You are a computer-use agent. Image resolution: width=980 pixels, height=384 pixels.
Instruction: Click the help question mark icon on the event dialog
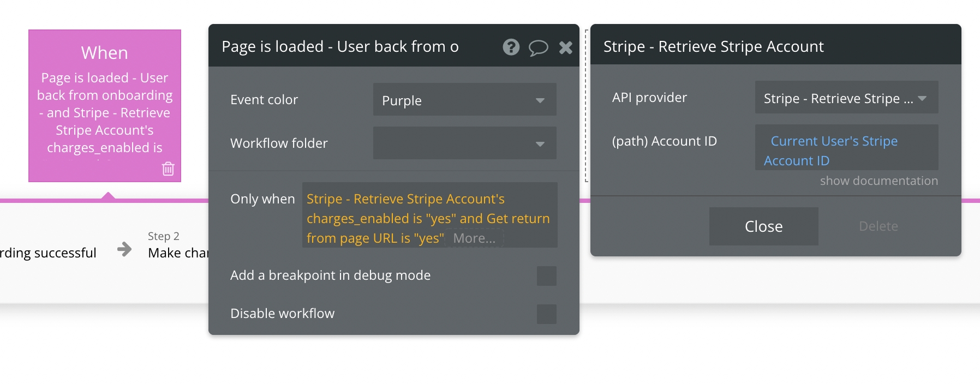[x=511, y=47]
